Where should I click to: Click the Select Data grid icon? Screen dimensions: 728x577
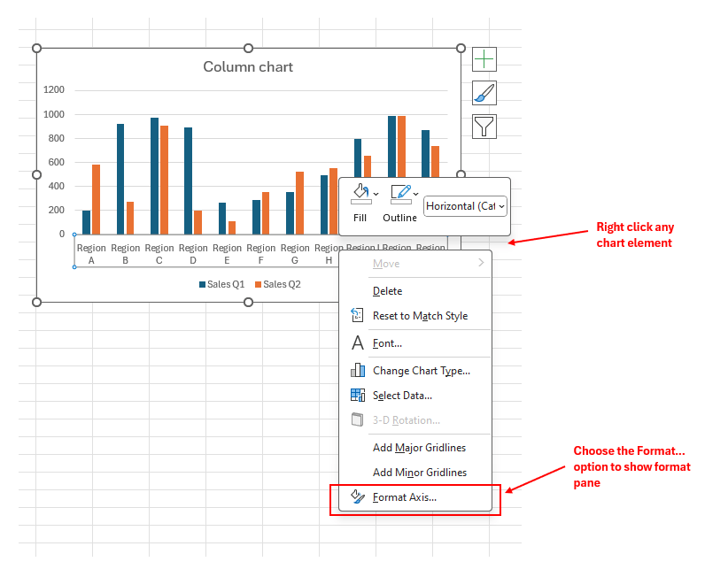[358, 396]
